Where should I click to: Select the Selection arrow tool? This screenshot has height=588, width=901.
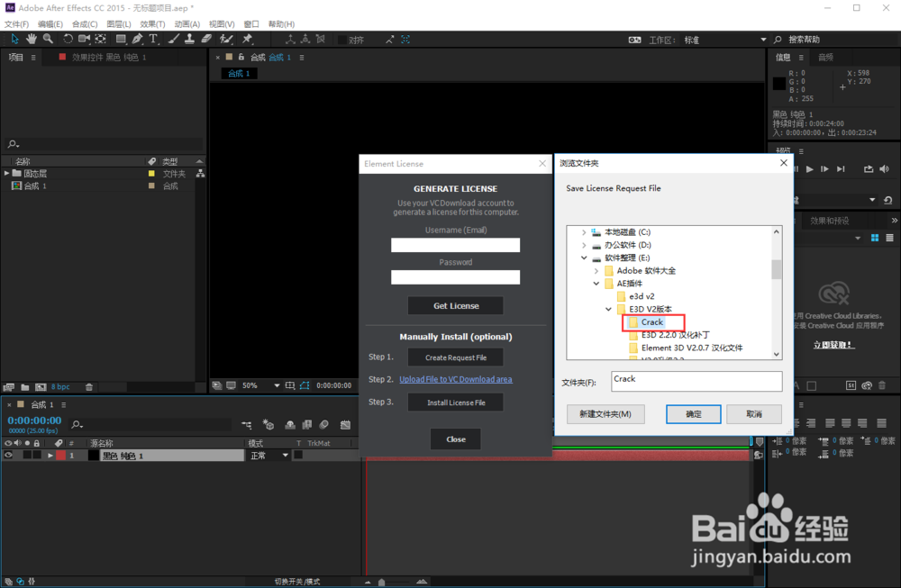14,39
